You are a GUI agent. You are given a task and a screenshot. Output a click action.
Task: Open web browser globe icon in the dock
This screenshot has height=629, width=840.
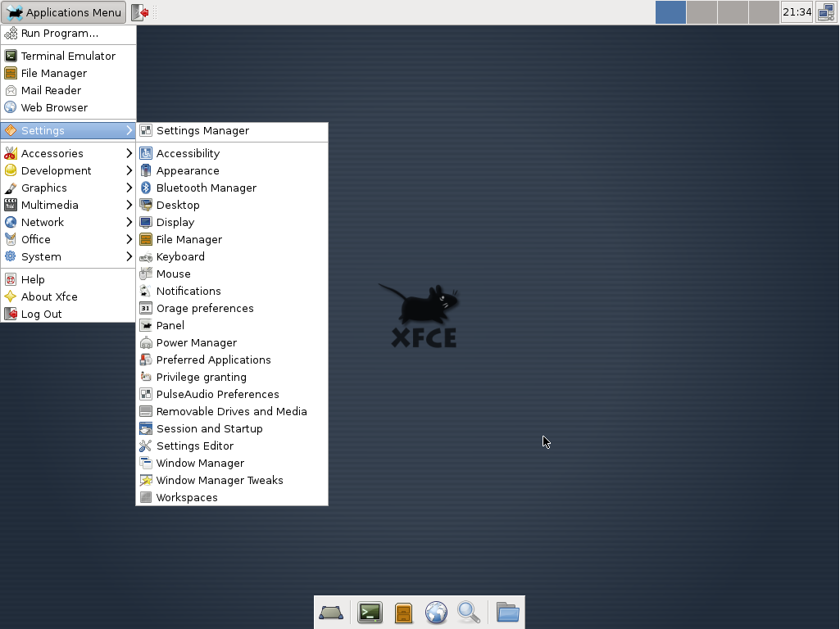point(436,613)
